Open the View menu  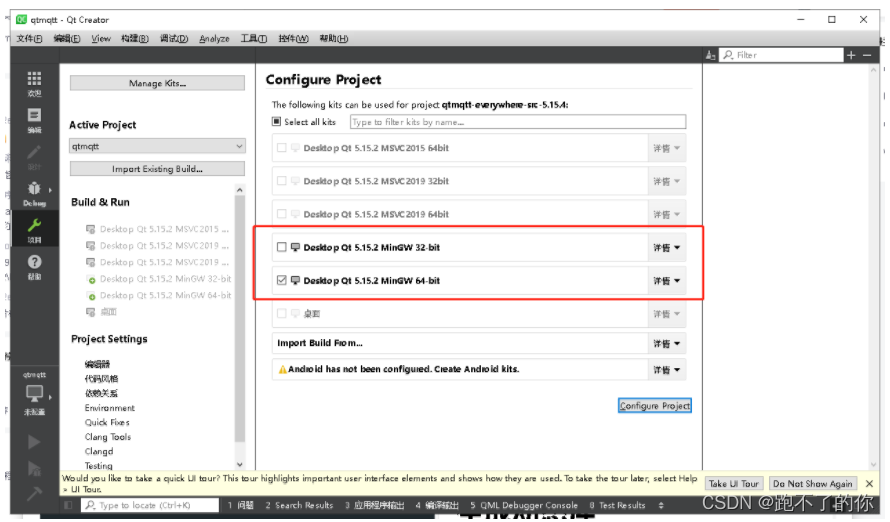pos(101,39)
